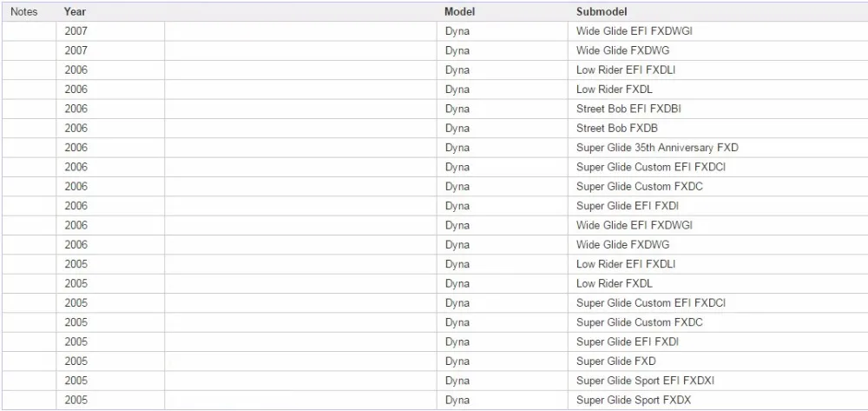Click the Model column header
Image resolution: width=868 pixels, height=411 pixels.
(459, 11)
